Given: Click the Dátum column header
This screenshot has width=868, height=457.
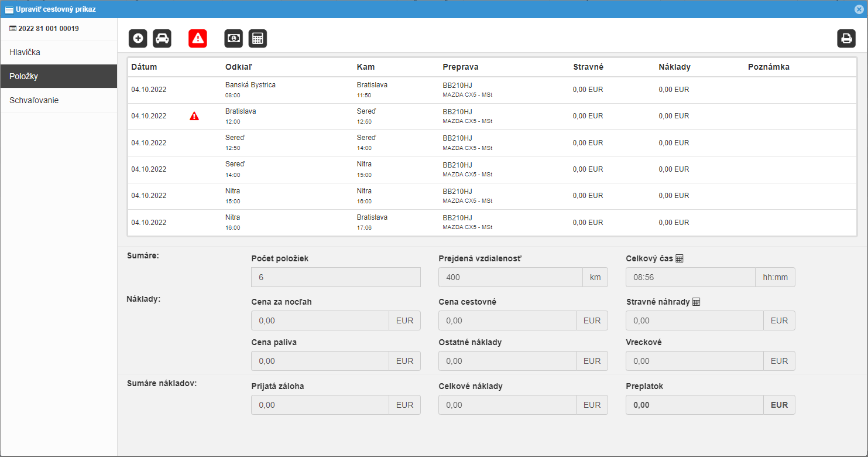Looking at the screenshot, I should (144, 67).
